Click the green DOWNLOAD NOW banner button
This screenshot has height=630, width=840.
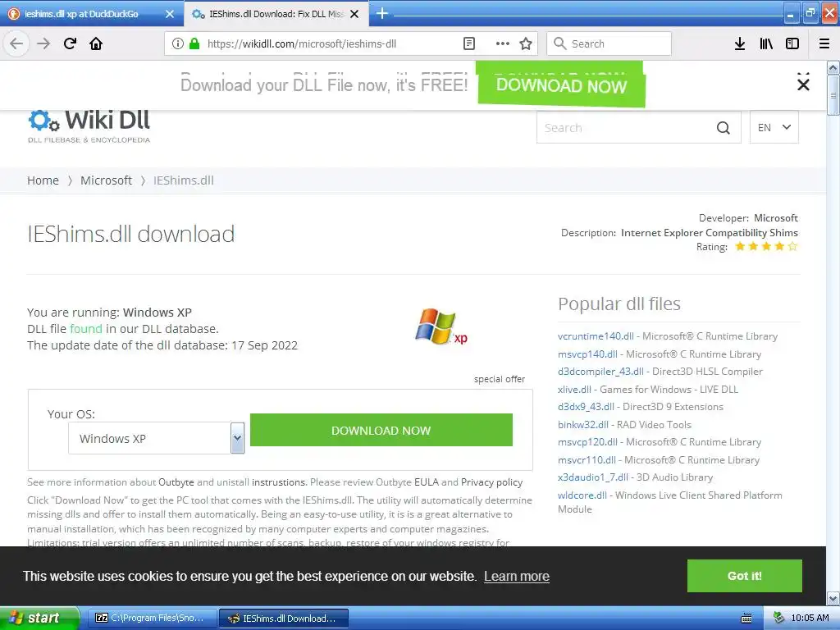[561, 85]
